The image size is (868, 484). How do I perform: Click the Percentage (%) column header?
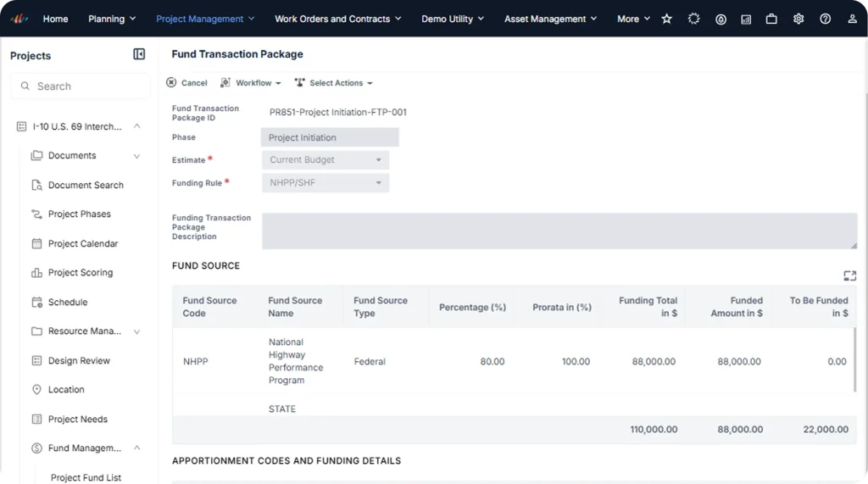(x=472, y=308)
